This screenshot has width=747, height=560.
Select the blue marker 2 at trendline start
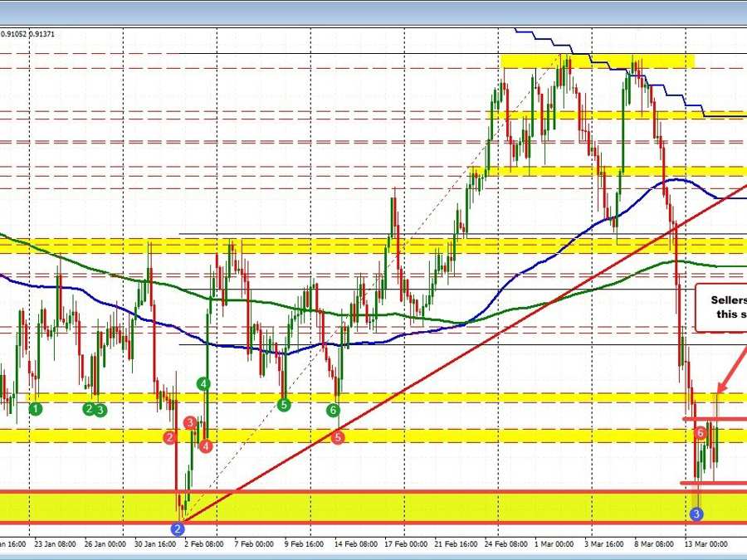177,528
